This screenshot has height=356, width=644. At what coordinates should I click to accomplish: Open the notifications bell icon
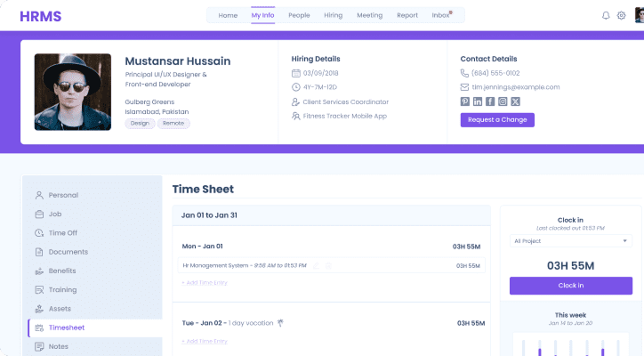pyautogui.click(x=606, y=15)
